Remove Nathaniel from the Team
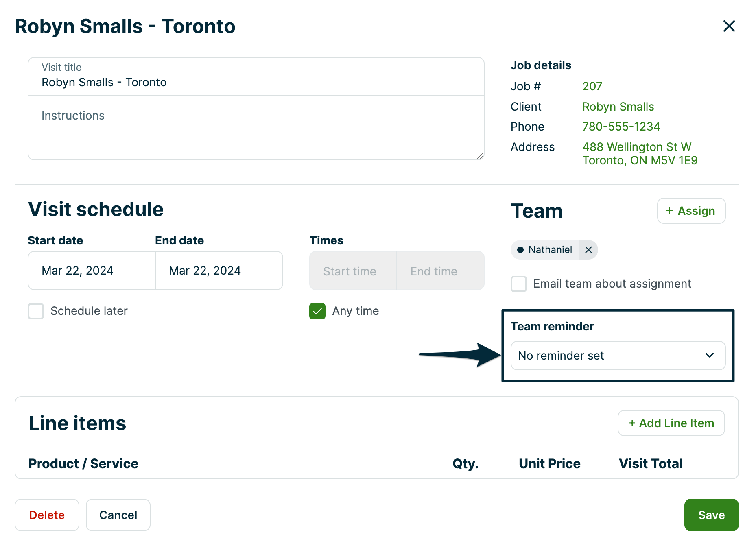 pos(588,250)
